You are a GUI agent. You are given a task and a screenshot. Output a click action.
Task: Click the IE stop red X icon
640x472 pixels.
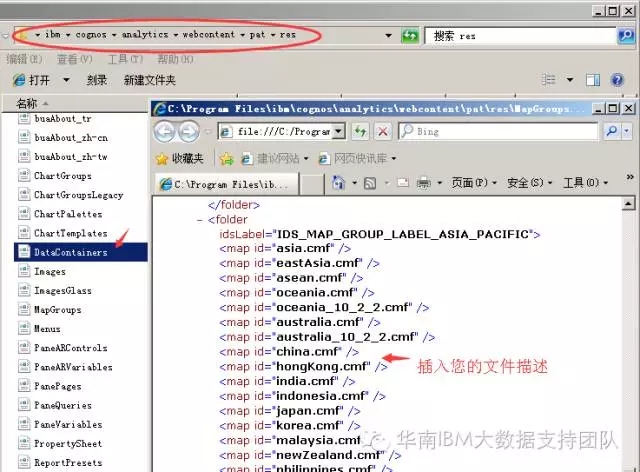point(383,131)
